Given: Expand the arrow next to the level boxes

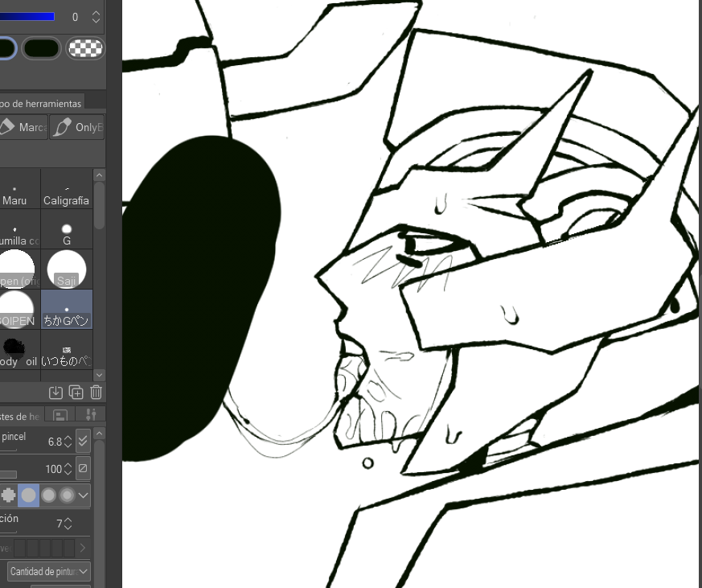Looking at the screenshot, I should (83, 548).
